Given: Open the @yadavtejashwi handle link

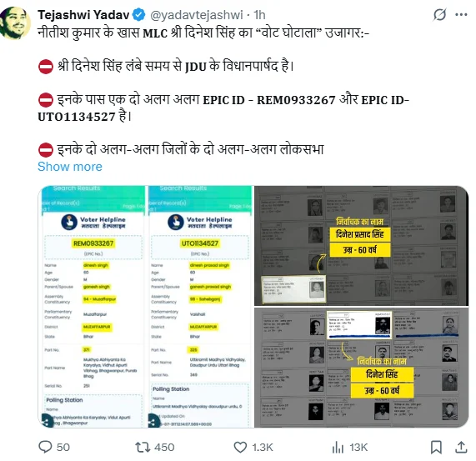Looking at the screenshot, I should pyautogui.click(x=197, y=15).
